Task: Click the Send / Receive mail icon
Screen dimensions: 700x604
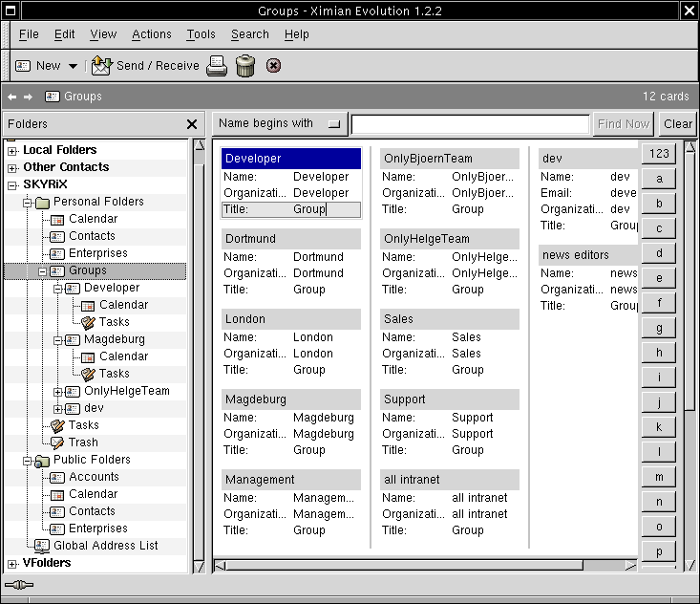Action: (x=101, y=66)
